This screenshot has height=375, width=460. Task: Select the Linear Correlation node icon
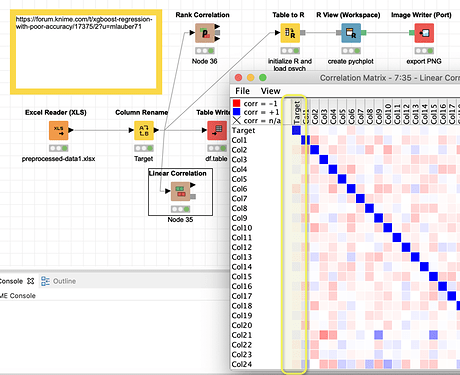pos(180,191)
